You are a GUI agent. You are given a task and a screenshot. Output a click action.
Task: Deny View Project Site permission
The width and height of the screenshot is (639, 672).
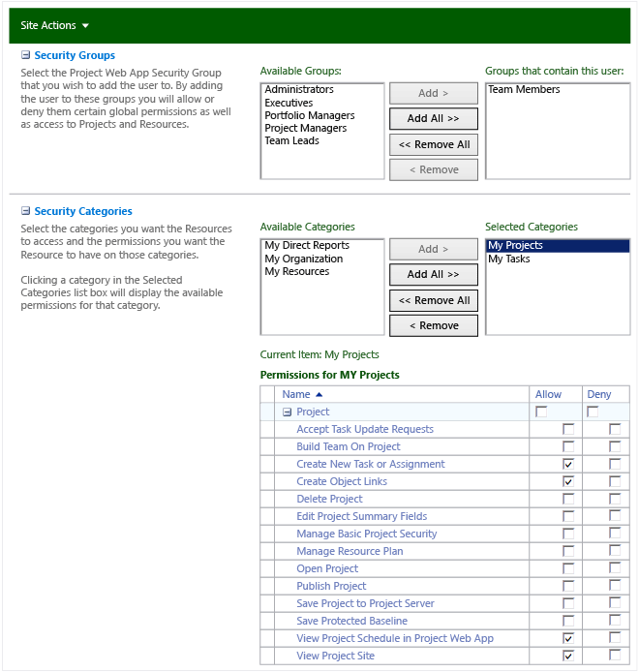(x=615, y=655)
